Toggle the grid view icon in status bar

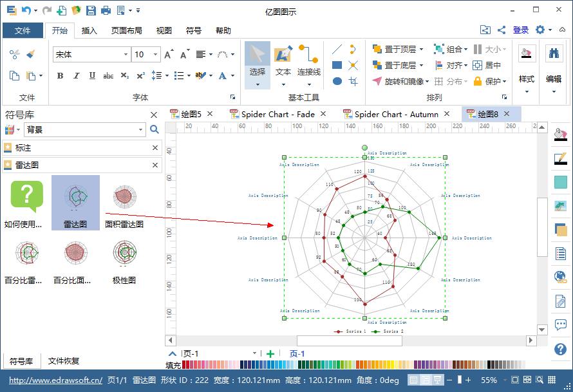pyautogui.click(x=552, y=380)
